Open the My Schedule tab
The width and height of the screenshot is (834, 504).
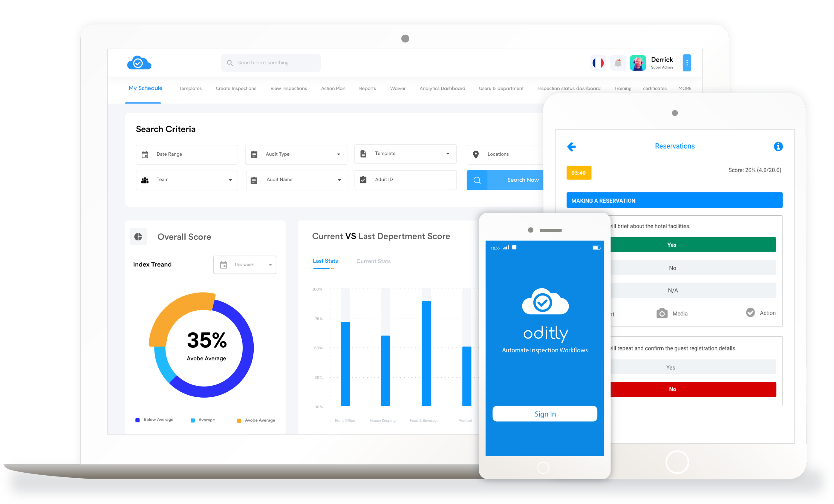tap(145, 88)
